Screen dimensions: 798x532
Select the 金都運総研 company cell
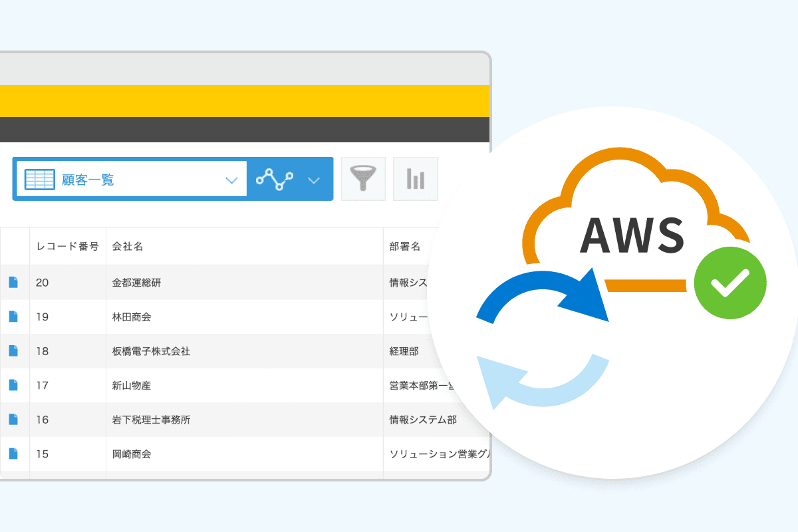(x=245, y=283)
